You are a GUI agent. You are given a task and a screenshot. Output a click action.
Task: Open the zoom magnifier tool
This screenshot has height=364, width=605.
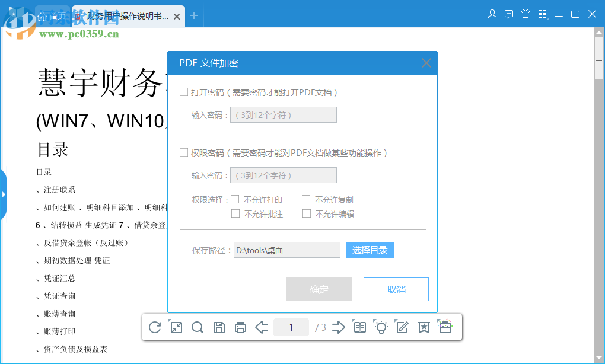click(x=198, y=327)
